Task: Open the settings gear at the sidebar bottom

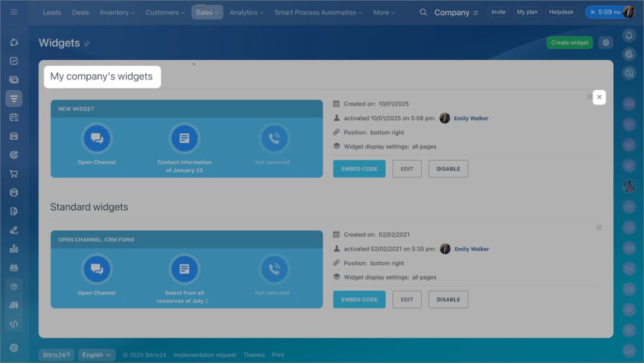Action: tap(13, 348)
